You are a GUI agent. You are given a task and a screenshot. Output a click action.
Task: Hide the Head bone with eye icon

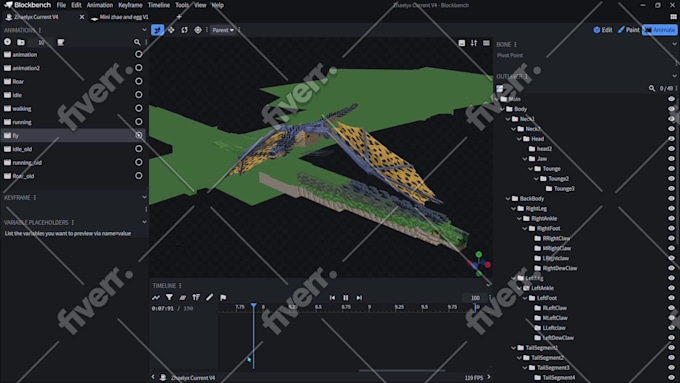pos(671,139)
